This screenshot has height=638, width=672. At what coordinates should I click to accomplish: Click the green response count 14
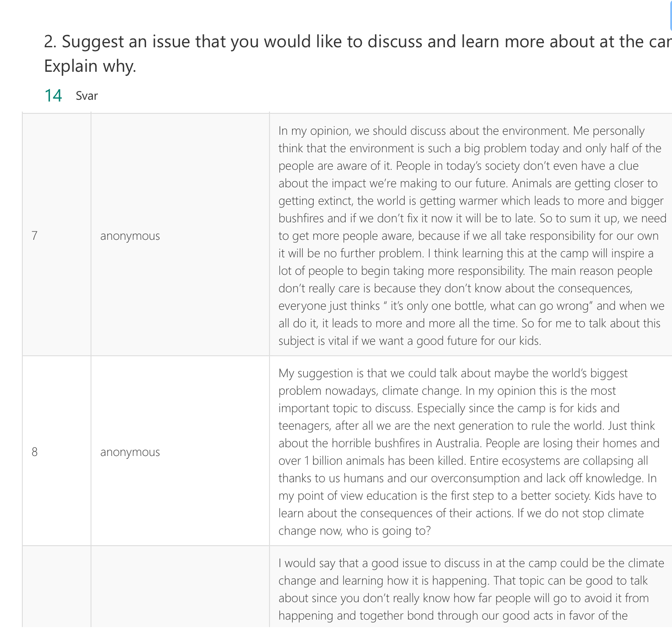[x=53, y=95]
